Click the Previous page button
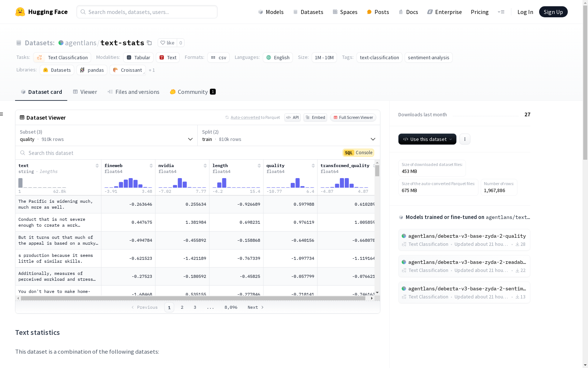 [x=144, y=307]
